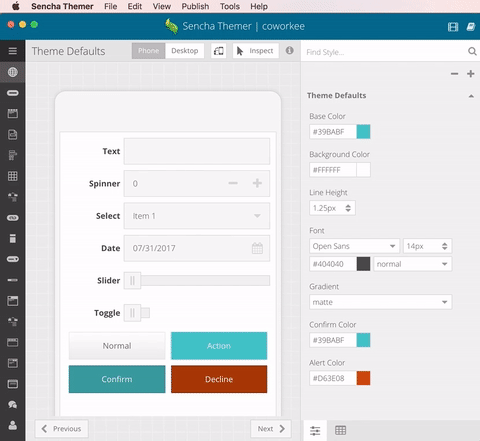
Task: Open the Gradient matte dropdown
Action: (380, 302)
